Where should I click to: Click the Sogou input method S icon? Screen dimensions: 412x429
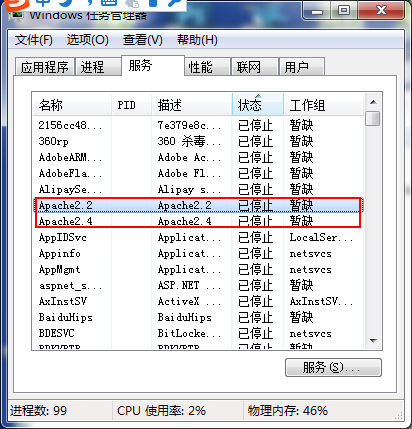click(15, 4)
